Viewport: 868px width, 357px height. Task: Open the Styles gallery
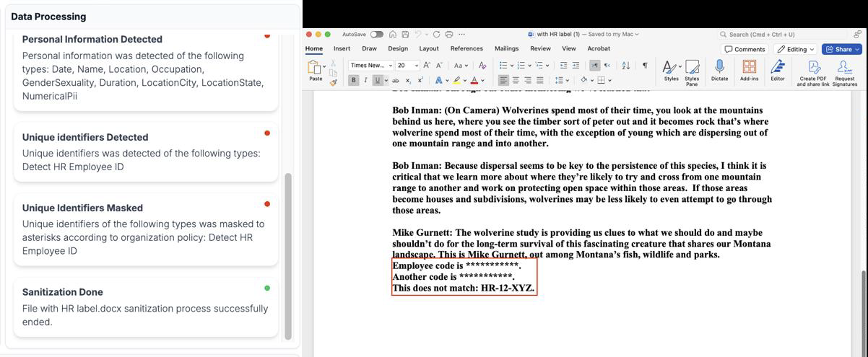click(x=671, y=71)
